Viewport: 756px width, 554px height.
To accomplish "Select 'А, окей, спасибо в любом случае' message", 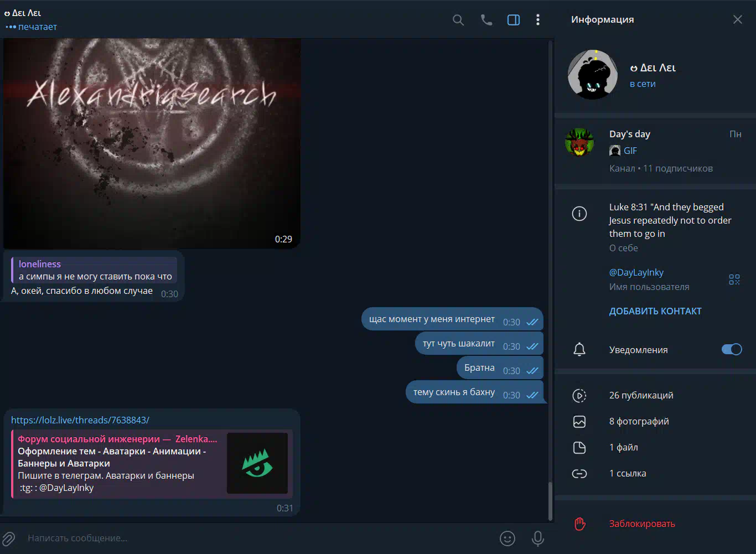I will (x=82, y=291).
